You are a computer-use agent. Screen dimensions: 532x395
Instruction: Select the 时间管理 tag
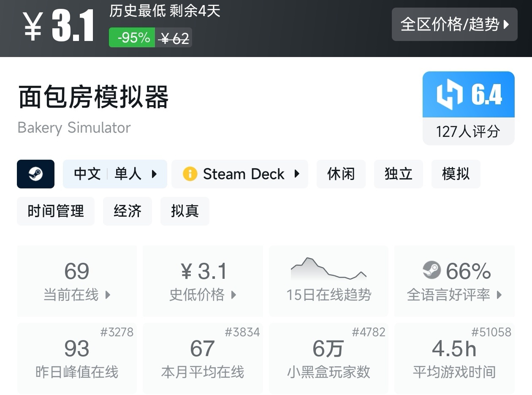(x=56, y=211)
